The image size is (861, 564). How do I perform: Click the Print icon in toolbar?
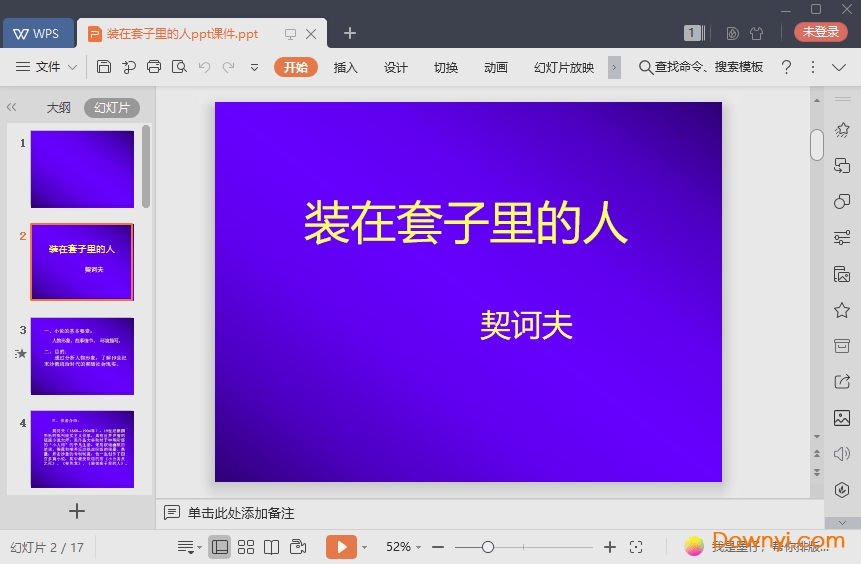pos(154,67)
